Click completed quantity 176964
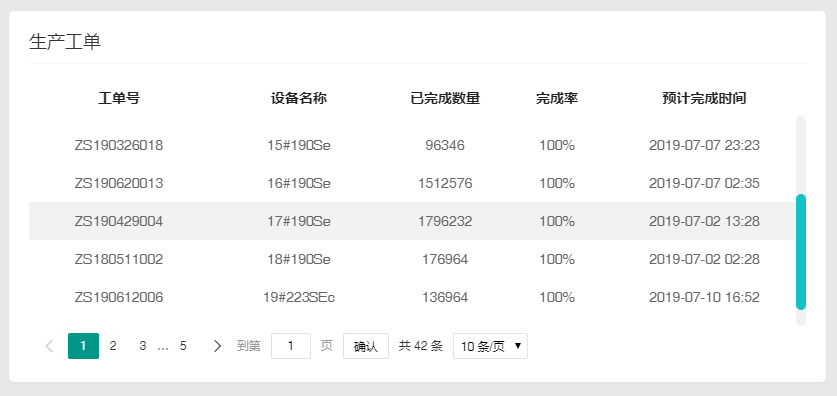The image size is (837, 396). tap(445, 259)
